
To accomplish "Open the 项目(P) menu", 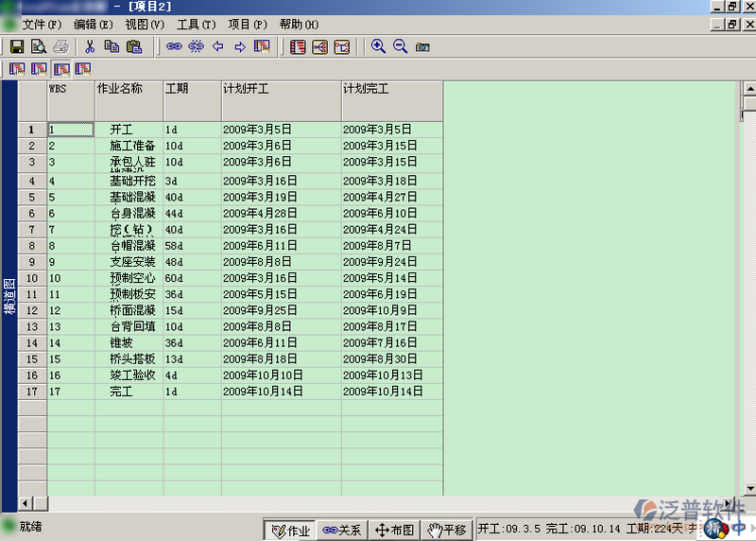I will (x=248, y=25).
